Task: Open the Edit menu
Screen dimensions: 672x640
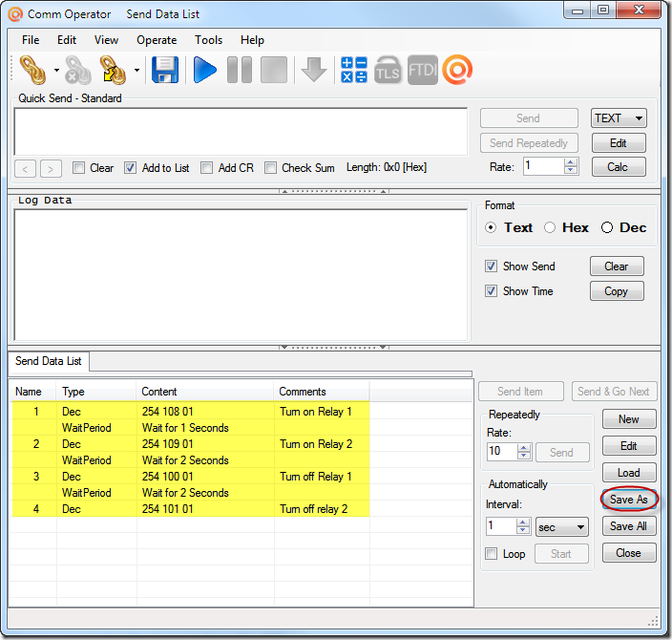Action: pos(67,40)
